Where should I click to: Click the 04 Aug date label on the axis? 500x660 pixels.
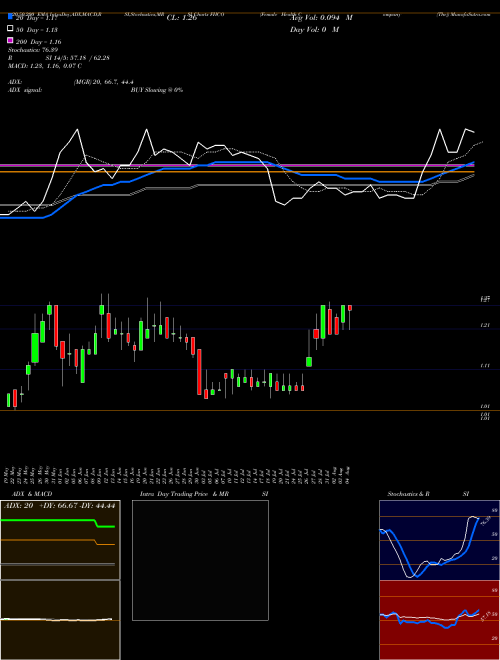[349, 474]
